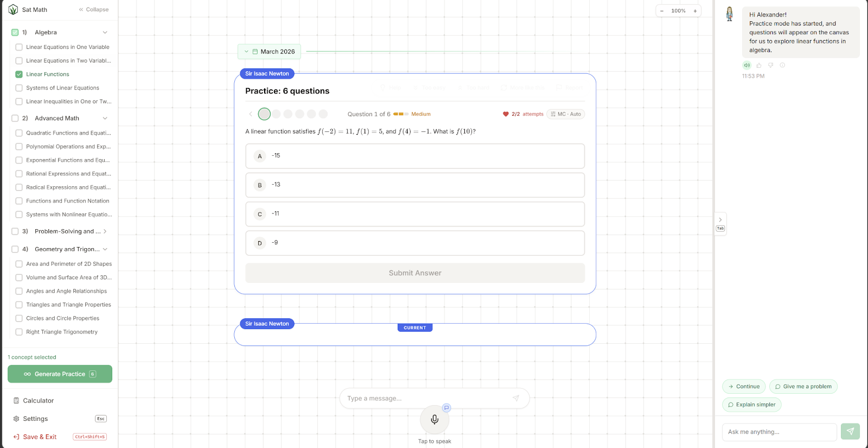Viewport: 868px width, 448px height.
Task: Click '1 concept selected' text
Action: click(32, 357)
